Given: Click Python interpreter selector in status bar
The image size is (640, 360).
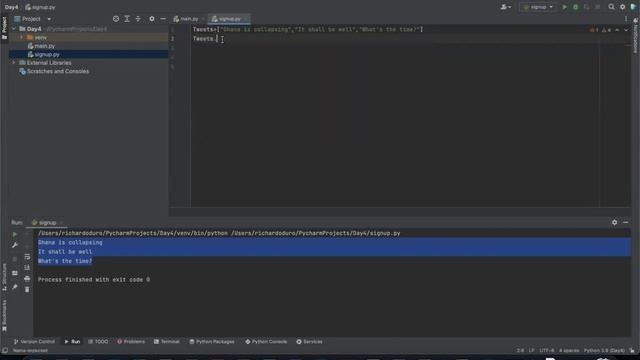Looking at the screenshot, I should [604, 350].
